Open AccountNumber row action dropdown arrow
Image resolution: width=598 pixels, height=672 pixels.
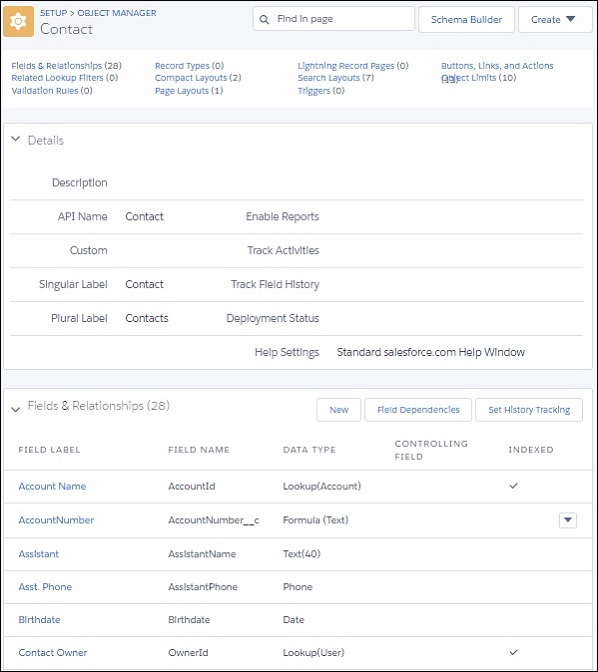[x=568, y=520]
